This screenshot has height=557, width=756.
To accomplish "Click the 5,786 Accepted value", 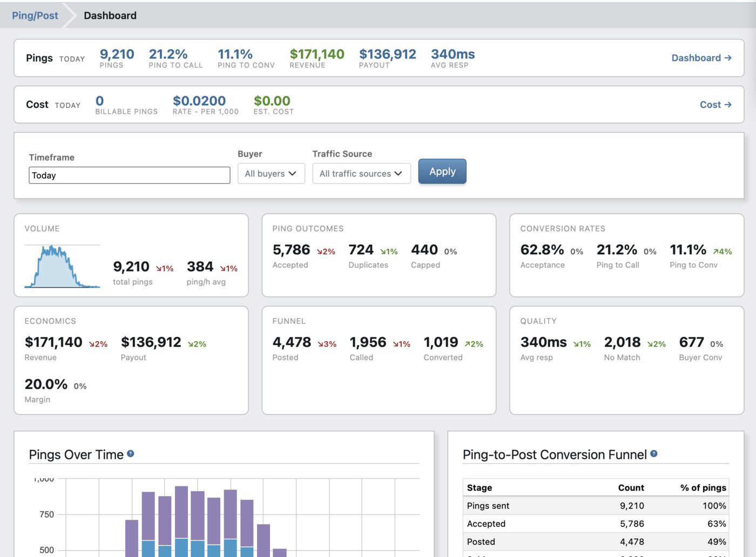I will [x=291, y=250].
